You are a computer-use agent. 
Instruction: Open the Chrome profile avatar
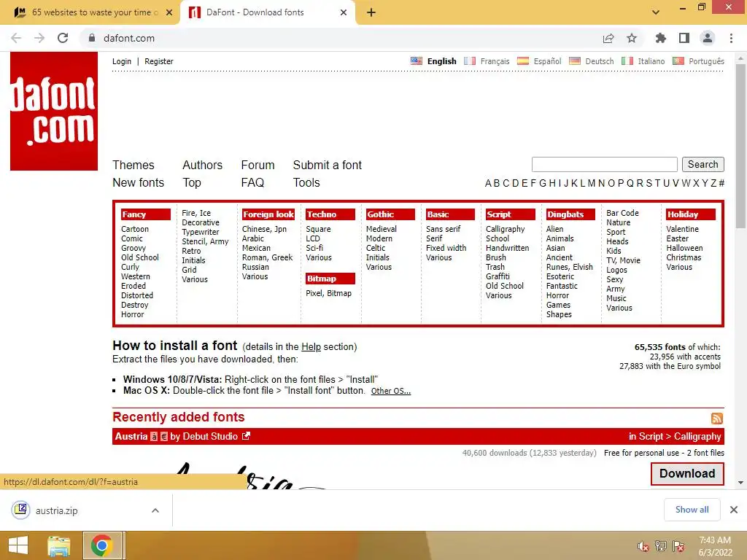click(708, 38)
